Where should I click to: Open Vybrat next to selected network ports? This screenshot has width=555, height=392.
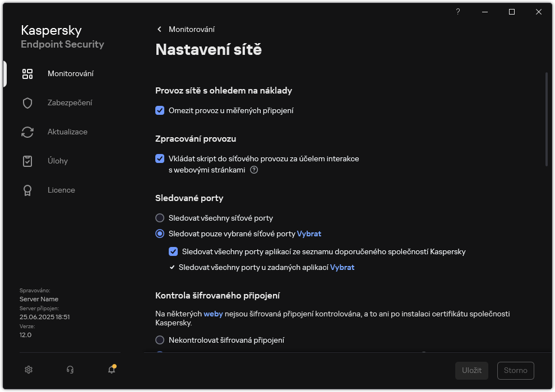tap(309, 234)
